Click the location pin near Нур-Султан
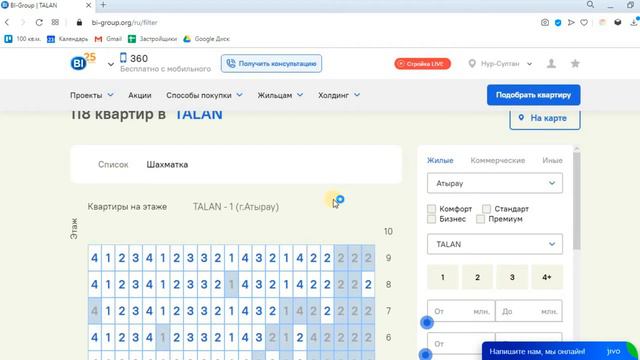This screenshot has height=360, width=640. point(472,64)
